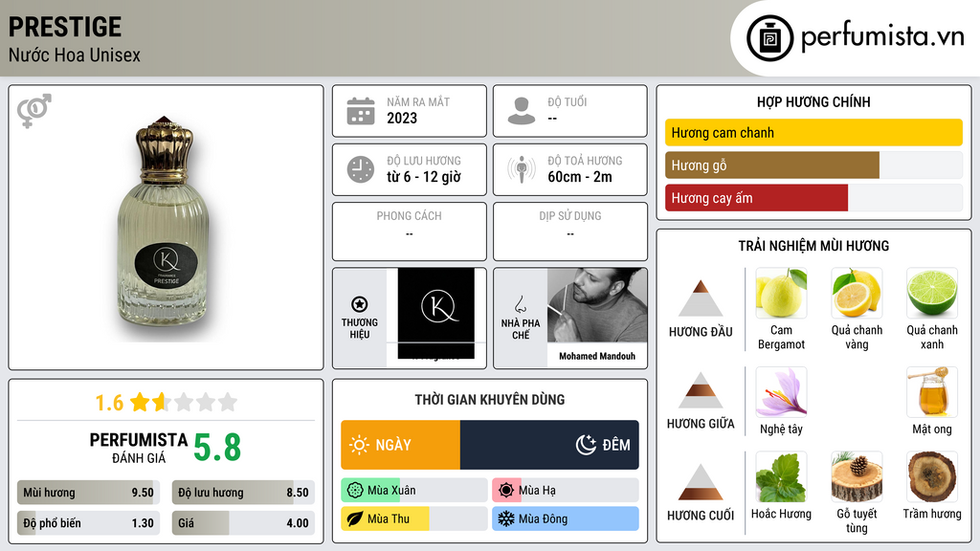
Task: Click the Hương đầu pyramid icon
Action: [701, 298]
